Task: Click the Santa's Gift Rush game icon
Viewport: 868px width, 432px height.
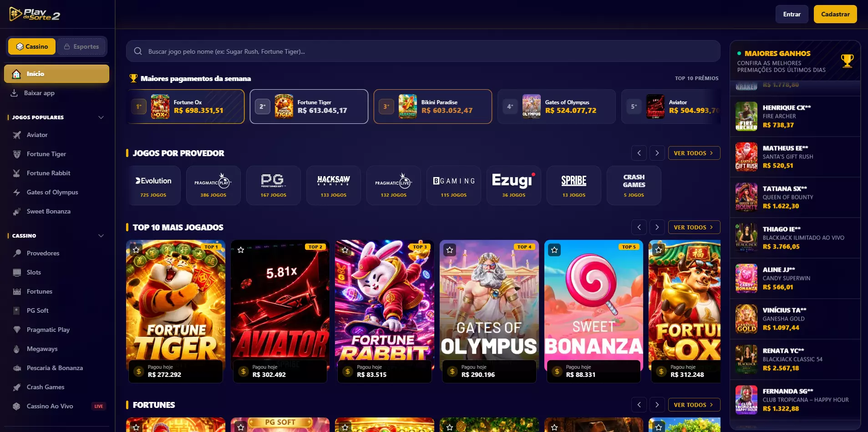Action: pyautogui.click(x=746, y=157)
